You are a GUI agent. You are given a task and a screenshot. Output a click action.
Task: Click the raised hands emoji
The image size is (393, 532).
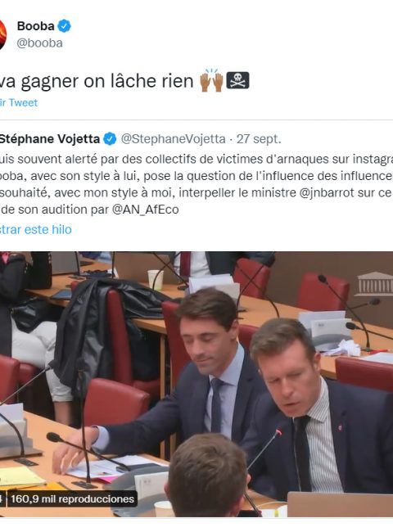pyautogui.click(x=211, y=81)
